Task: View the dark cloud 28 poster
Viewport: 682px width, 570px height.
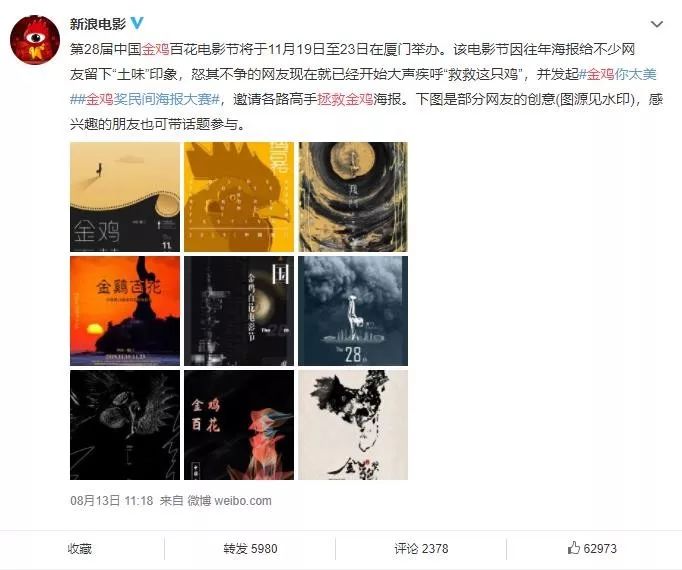Action: pos(353,311)
